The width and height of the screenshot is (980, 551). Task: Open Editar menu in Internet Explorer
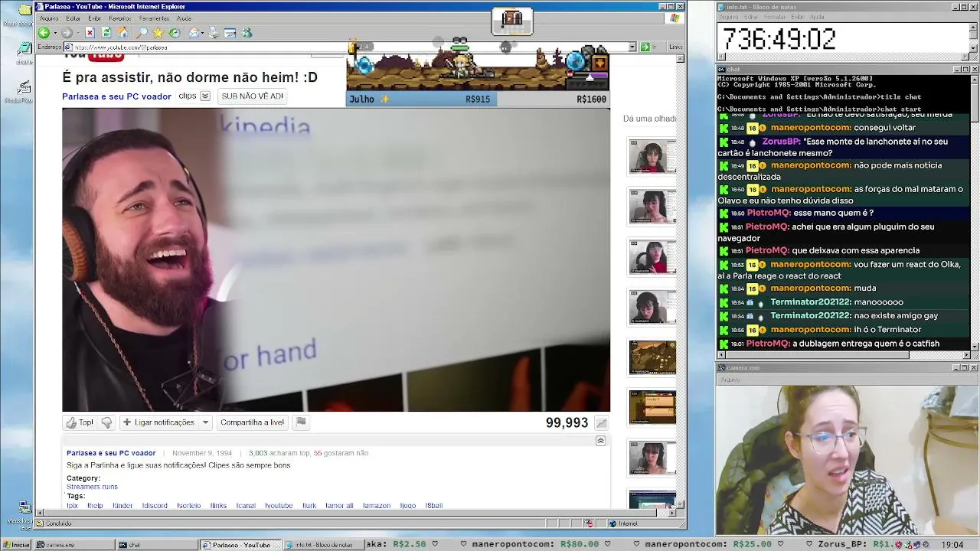pos(73,18)
